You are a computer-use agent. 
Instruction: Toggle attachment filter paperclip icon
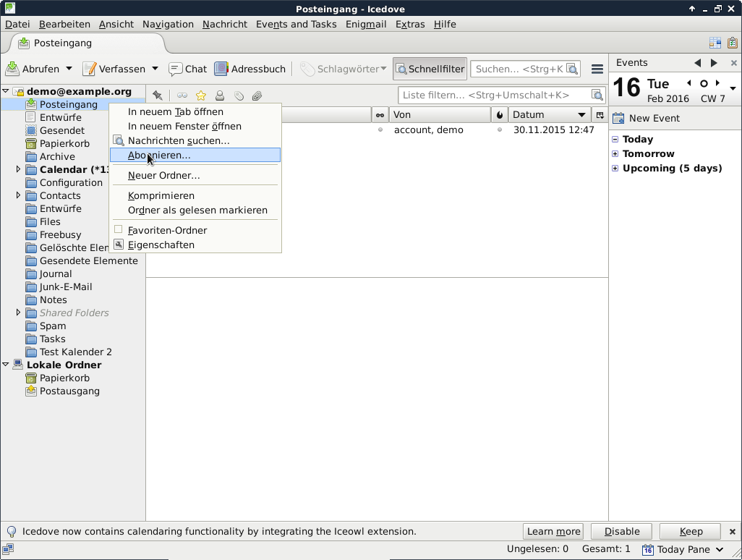(x=257, y=96)
